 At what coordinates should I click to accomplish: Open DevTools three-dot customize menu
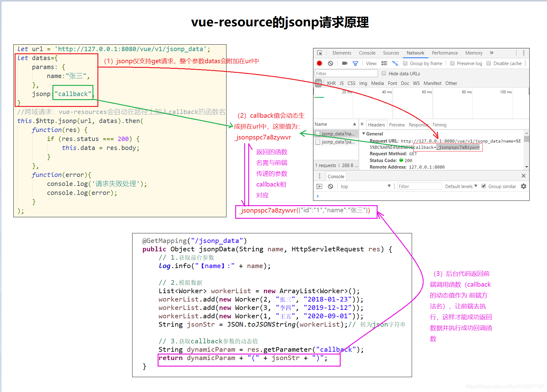coord(524,53)
